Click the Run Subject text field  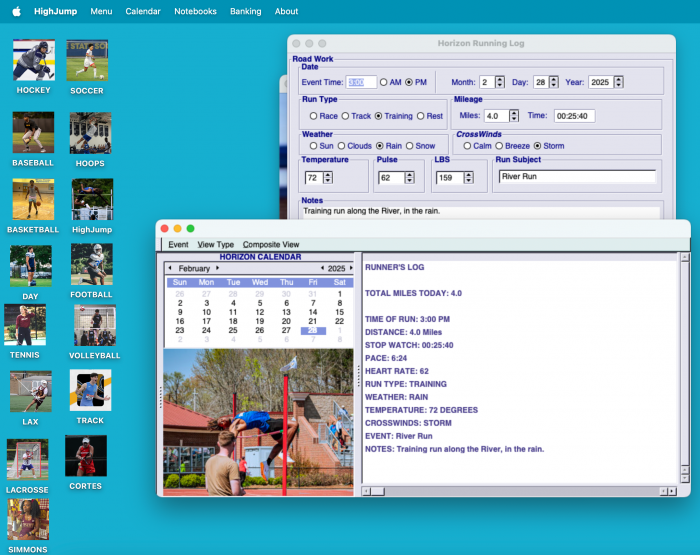[577, 177]
